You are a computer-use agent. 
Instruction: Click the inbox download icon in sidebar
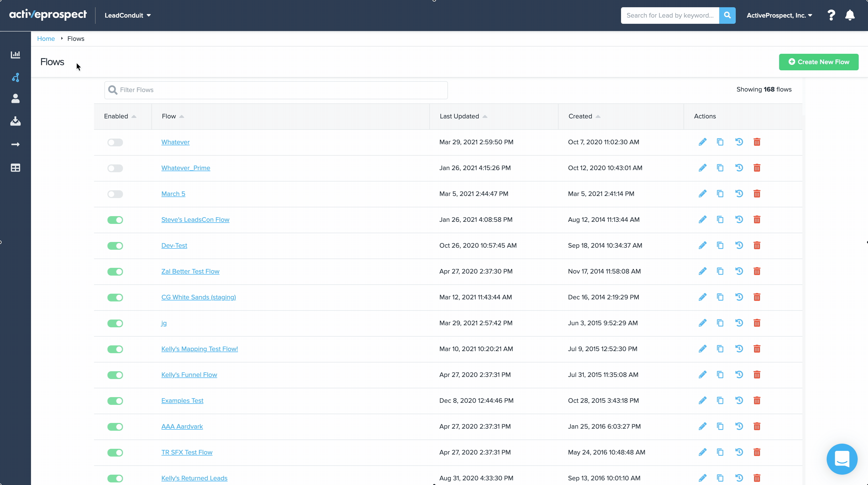(16, 121)
